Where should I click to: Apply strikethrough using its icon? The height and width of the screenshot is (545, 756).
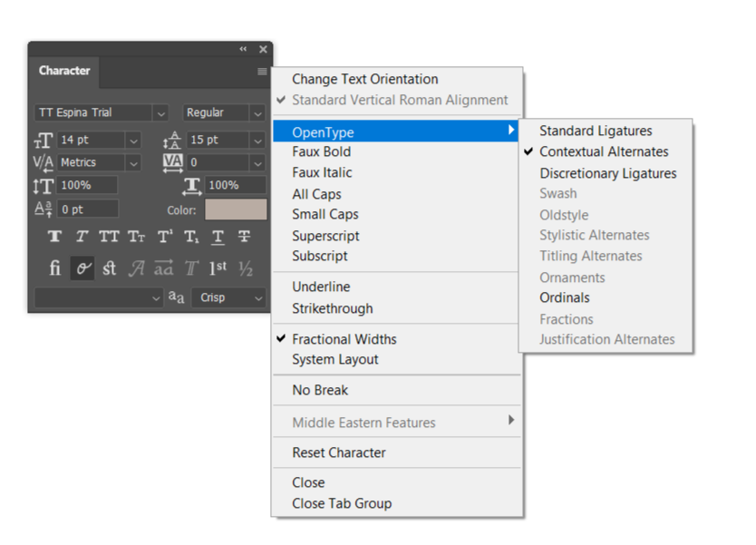click(242, 236)
